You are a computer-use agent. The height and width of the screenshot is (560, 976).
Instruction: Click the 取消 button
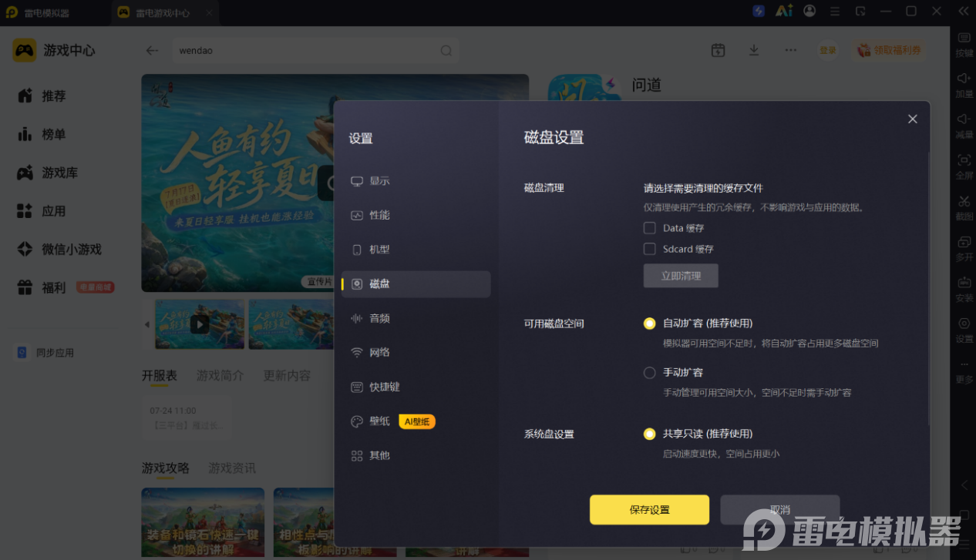click(779, 510)
